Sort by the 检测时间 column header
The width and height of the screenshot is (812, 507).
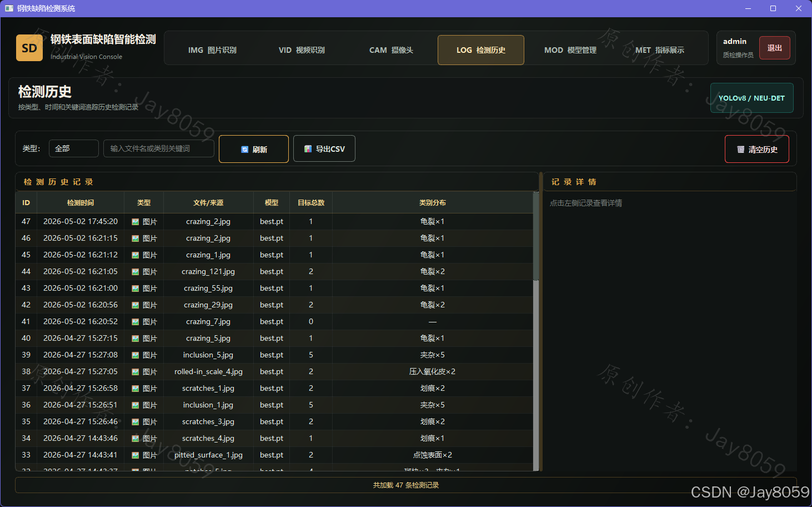point(81,202)
